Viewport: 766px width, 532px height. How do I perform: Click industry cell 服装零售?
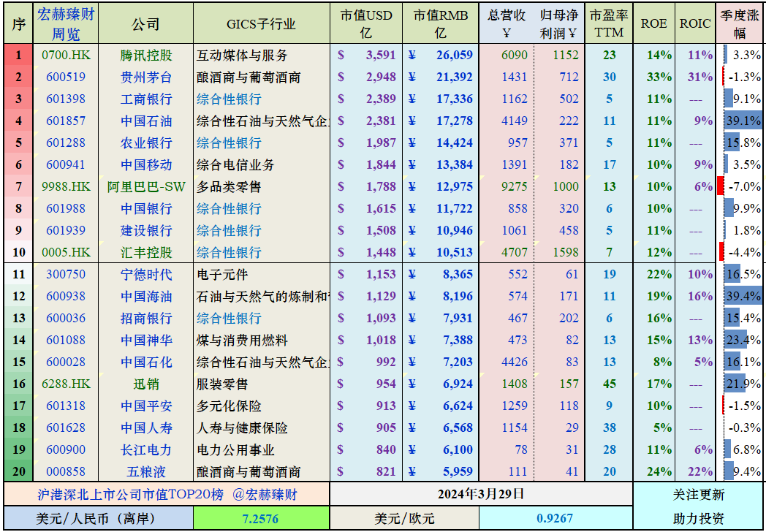coord(262,384)
